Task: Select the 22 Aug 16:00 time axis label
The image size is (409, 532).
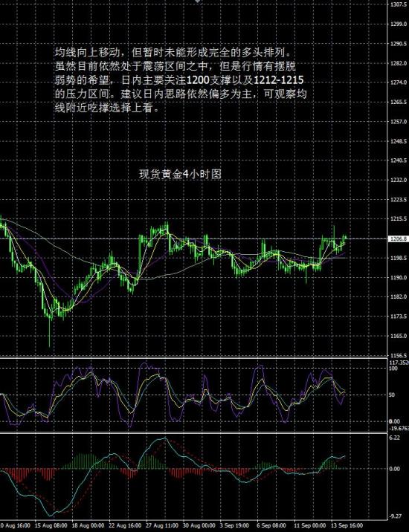Action: point(125,526)
